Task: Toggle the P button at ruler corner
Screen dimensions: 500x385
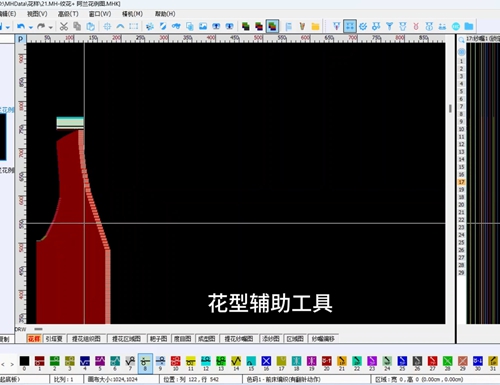Action: point(20,39)
